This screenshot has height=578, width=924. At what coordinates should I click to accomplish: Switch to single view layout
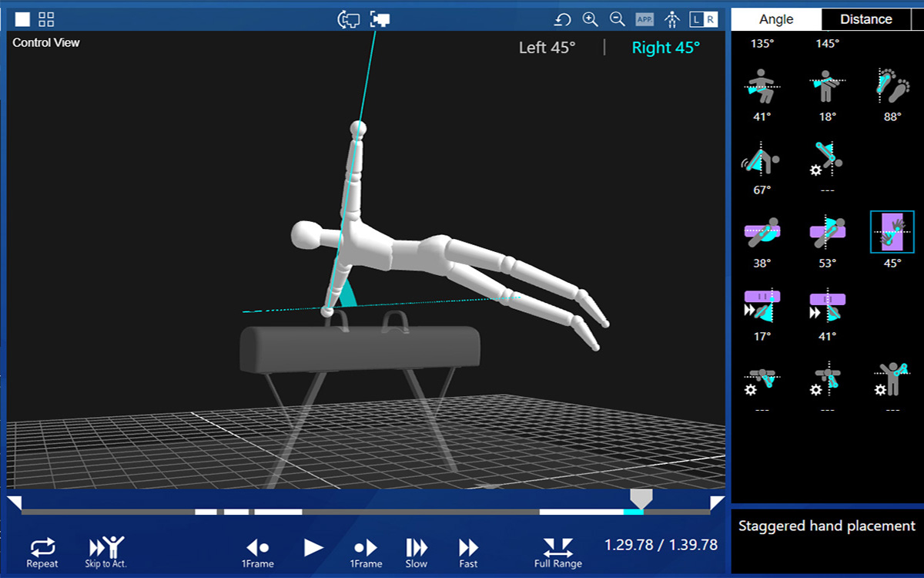23,19
